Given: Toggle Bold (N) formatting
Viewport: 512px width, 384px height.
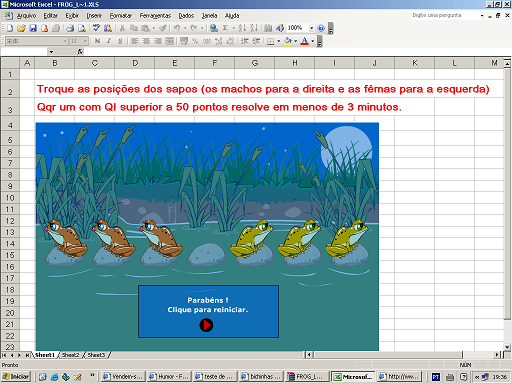Looking at the screenshot, I should coord(97,41).
